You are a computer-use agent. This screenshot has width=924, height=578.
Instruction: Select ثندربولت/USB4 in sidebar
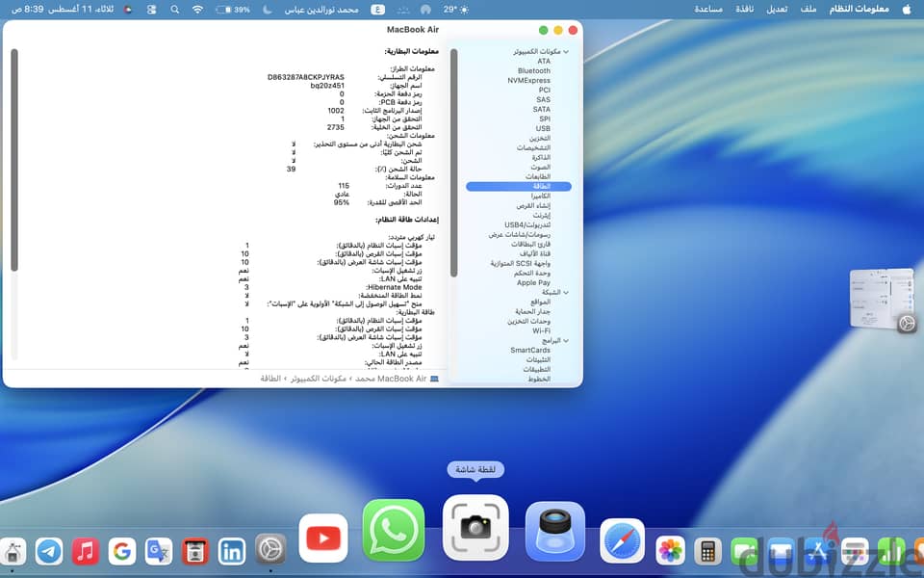527,224
